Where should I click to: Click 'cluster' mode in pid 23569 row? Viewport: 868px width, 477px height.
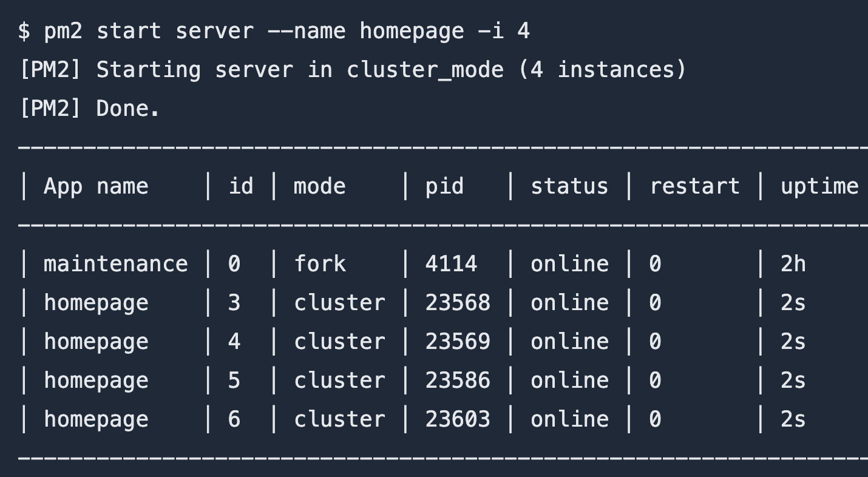339,342
